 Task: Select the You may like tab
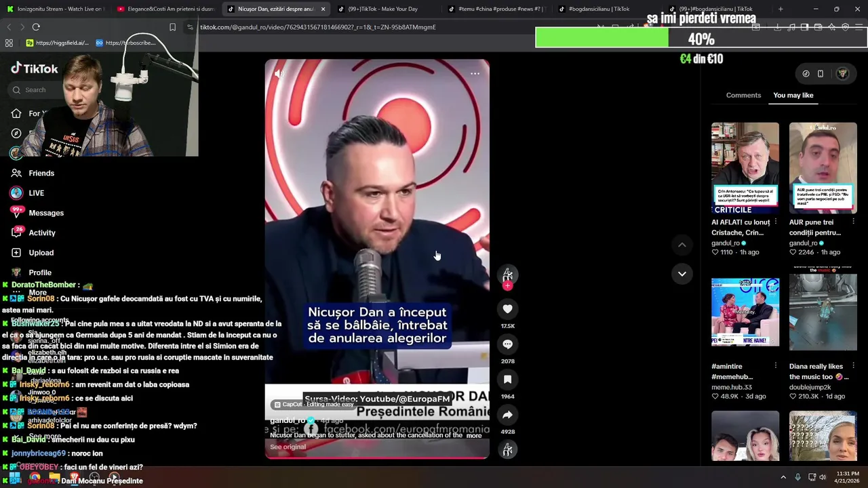pyautogui.click(x=793, y=95)
